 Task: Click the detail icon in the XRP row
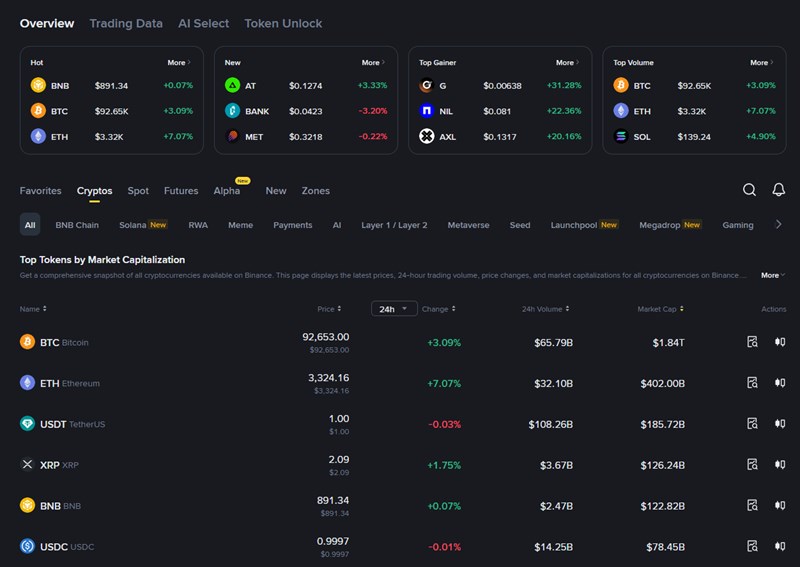click(752, 465)
